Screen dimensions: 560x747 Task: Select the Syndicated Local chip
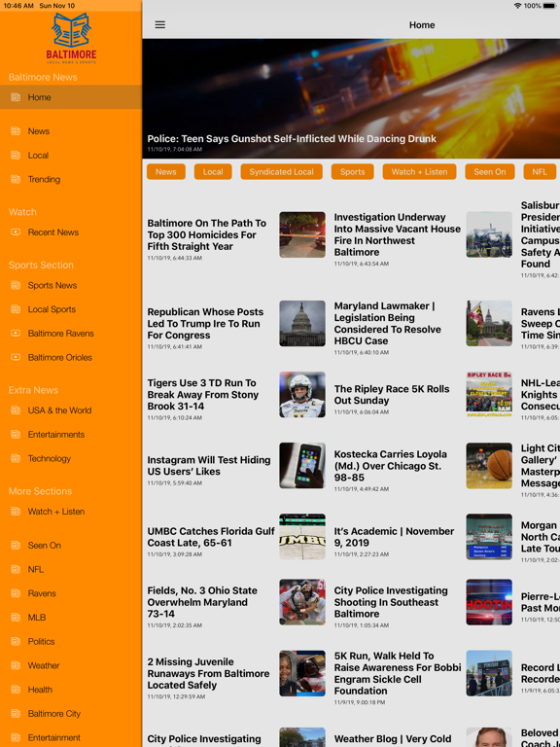281,172
